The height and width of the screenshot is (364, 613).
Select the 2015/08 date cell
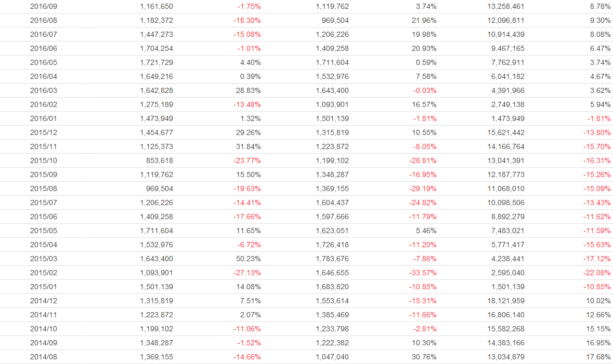pyautogui.click(x=44, y=188)
